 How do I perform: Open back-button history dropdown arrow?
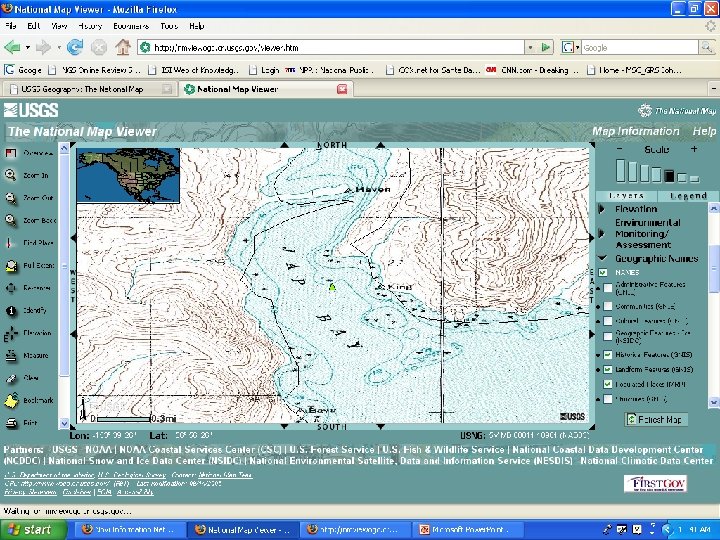[x=28, y=47]
